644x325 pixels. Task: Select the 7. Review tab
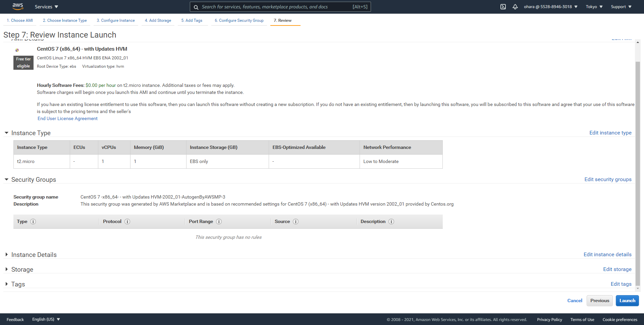282,20
